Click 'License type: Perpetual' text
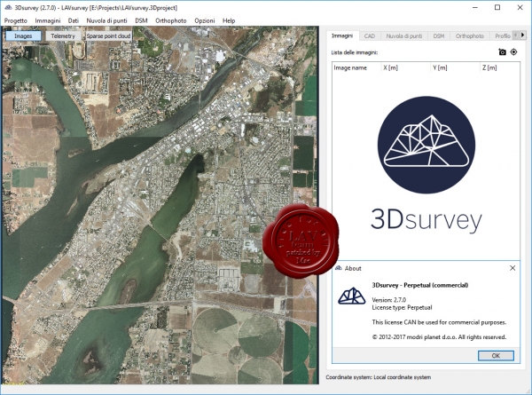The width and height of the screenshot is (532, 395). (x=402, y=307)
